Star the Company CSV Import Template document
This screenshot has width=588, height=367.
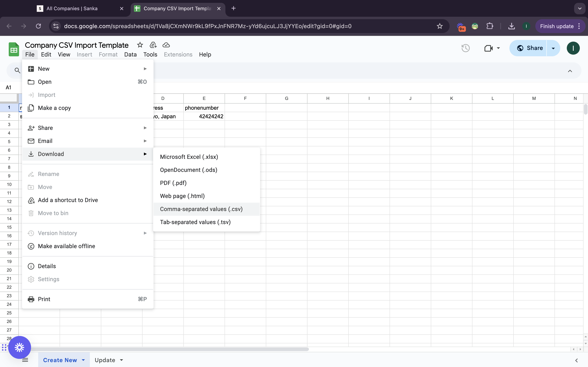pos(140,45)
